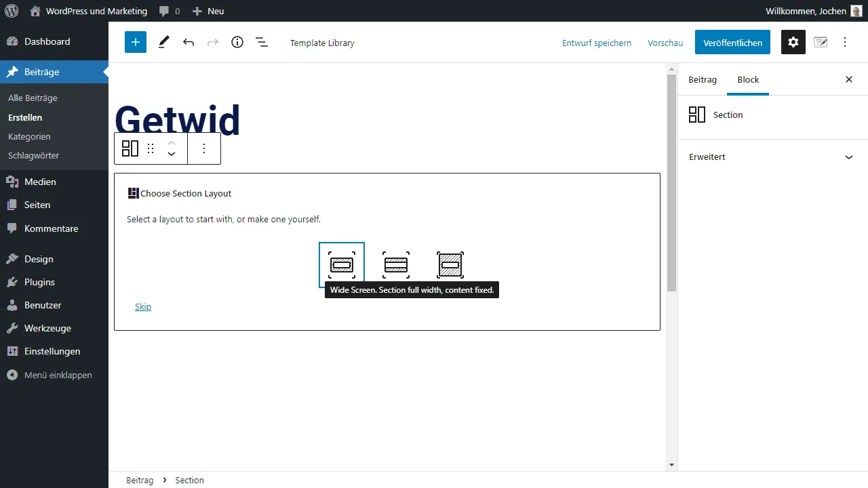Click the Vorschau button
Viewport: 868px width, 488px height.
coord(665,43)
